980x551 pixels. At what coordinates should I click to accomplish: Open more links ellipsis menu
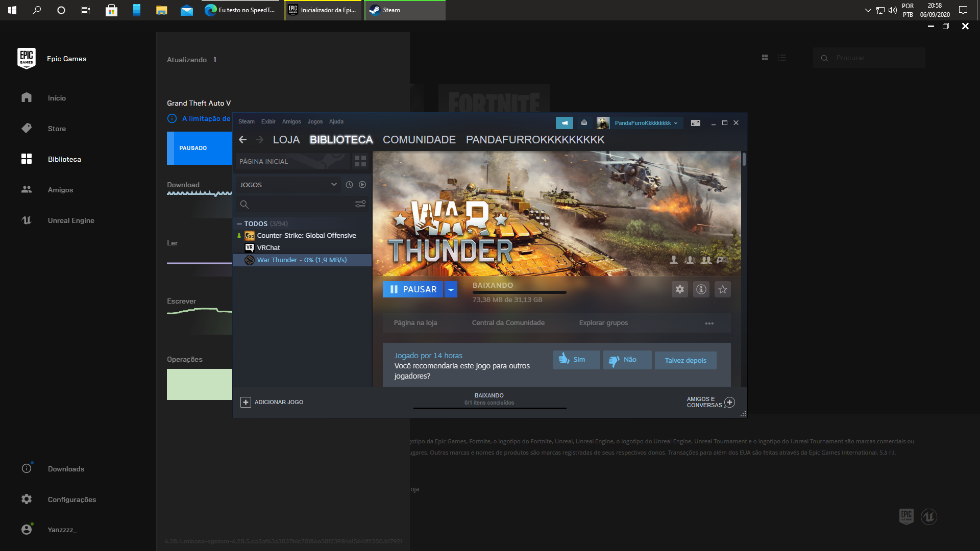(x=709, y=323)
